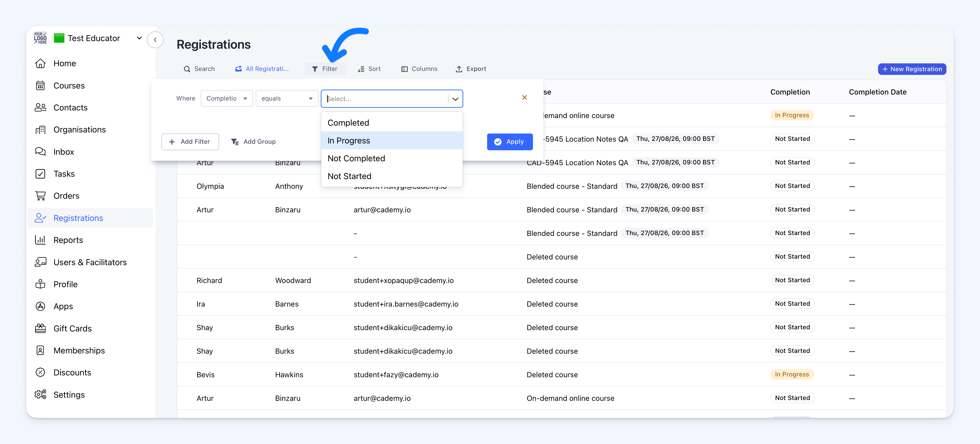This screenshot has width=980, height=444.
Task: Open the Reports sidebar item
Action: (90, 240)
